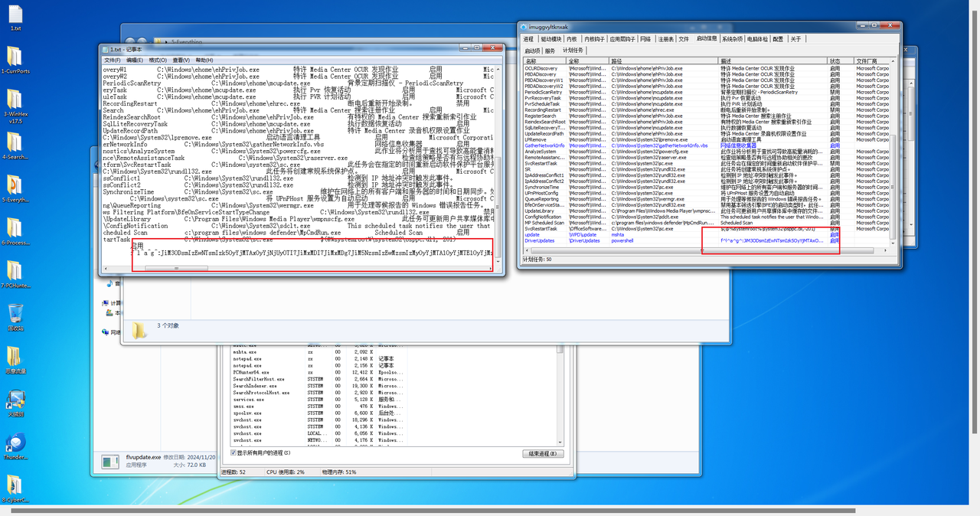
Task: Sort by the 状态 column header
Action: click(841, 61)
